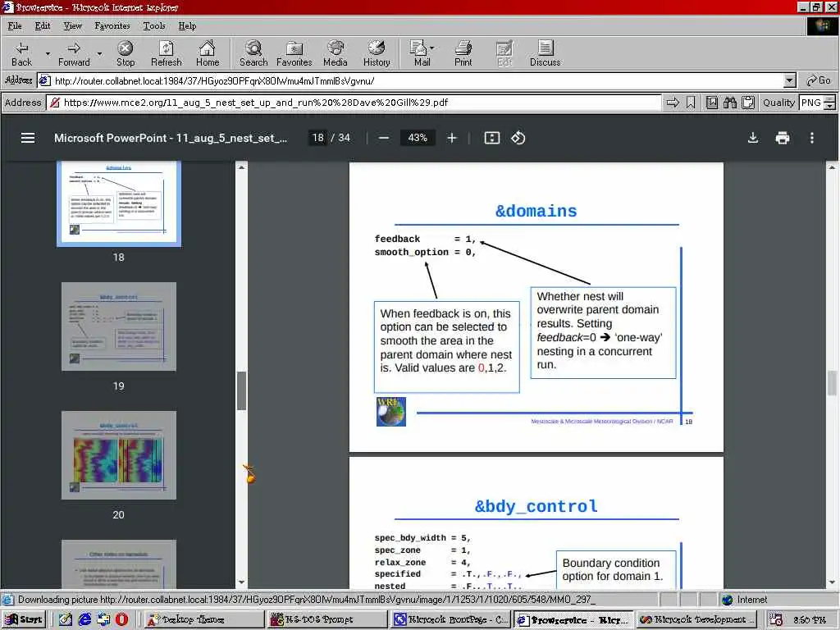Click the document vertical scrollbar thumb

tap(832, 383)
